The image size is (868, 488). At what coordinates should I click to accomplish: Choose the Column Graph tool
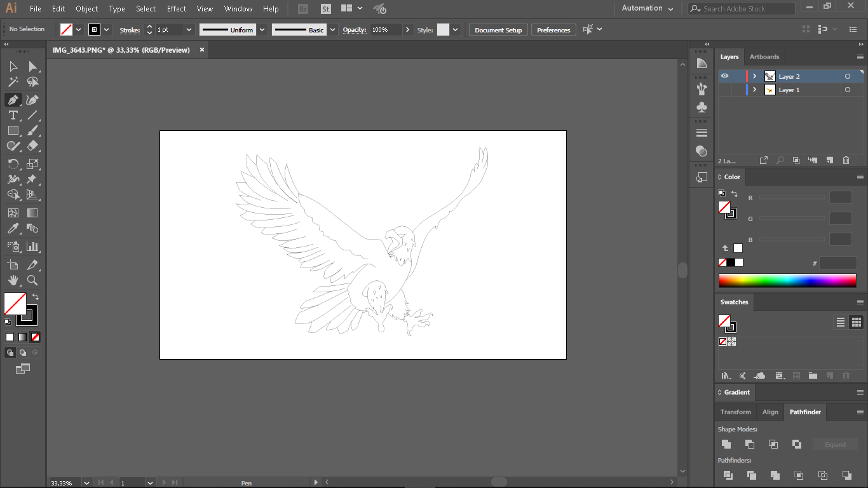tap(32, 247)
